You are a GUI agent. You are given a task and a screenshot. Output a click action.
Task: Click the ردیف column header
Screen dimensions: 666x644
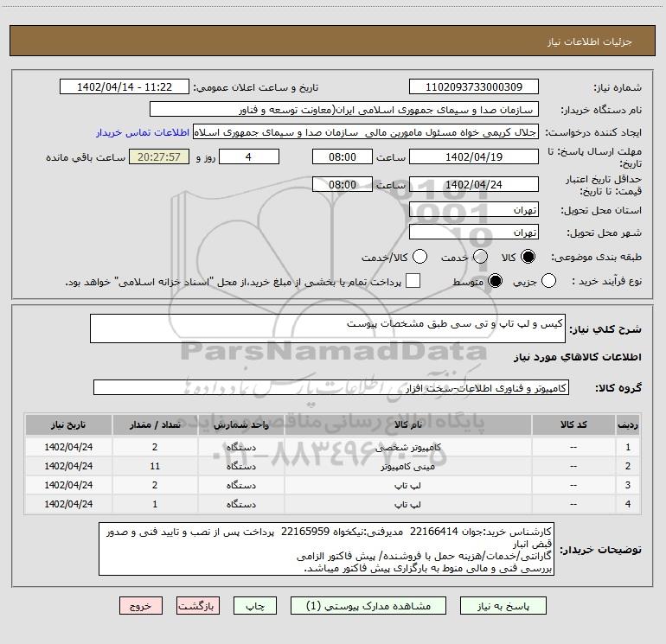pos(628,424)
